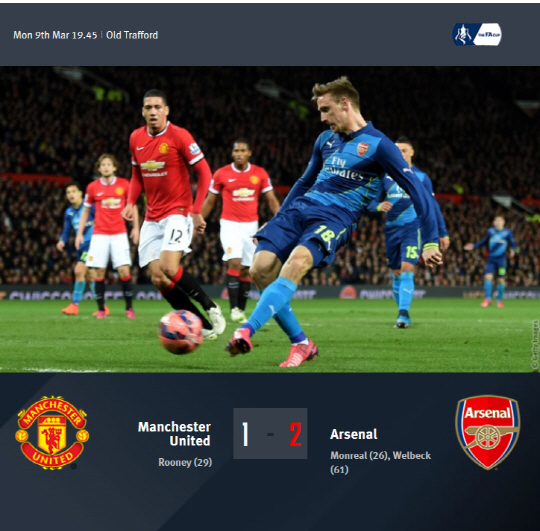Click the Chevrolet logo on number 12's shirt

(x=153, y=166)
